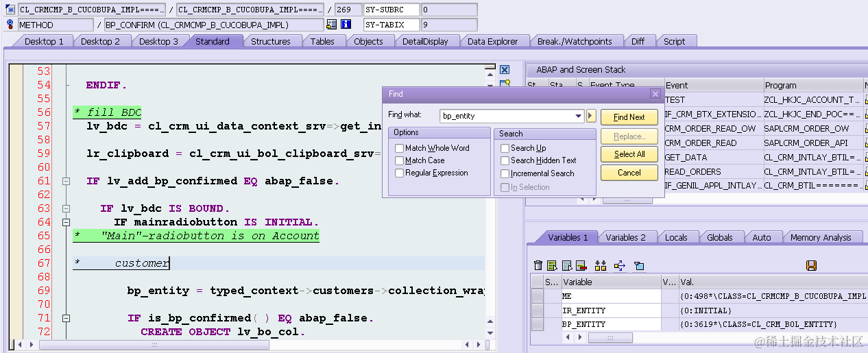Screen dimensions: 868x353
Task: Go to the Objects tab
Action: [368, 41]
